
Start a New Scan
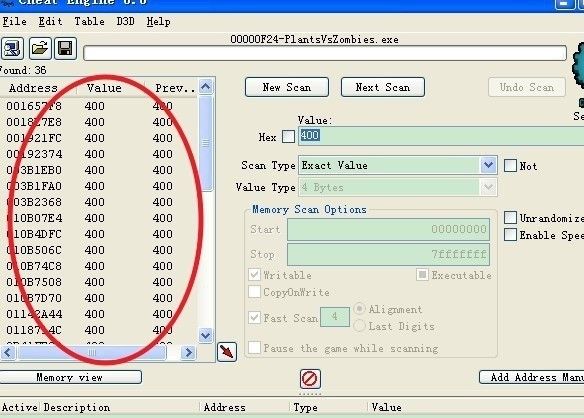tap(287, 87)
